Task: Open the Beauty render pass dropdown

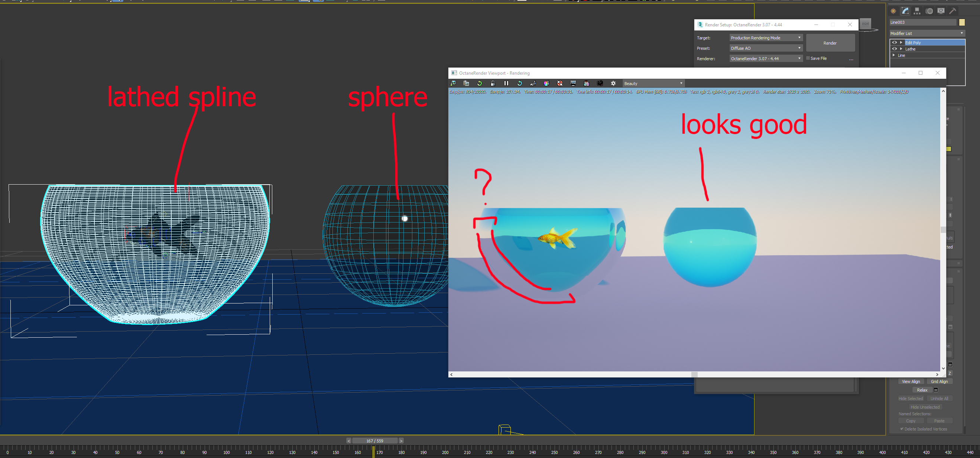Action: point(653,83)
